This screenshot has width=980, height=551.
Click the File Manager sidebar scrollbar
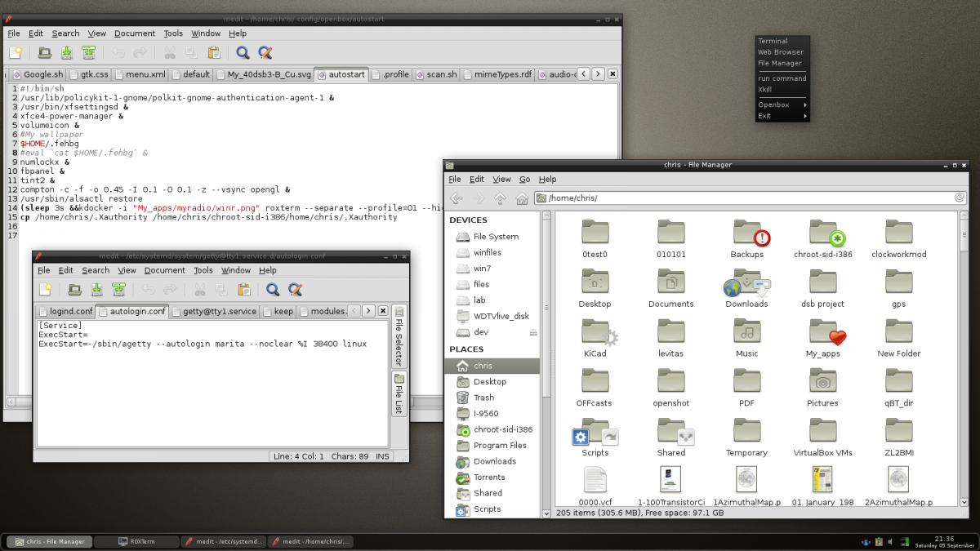[546, 364]
